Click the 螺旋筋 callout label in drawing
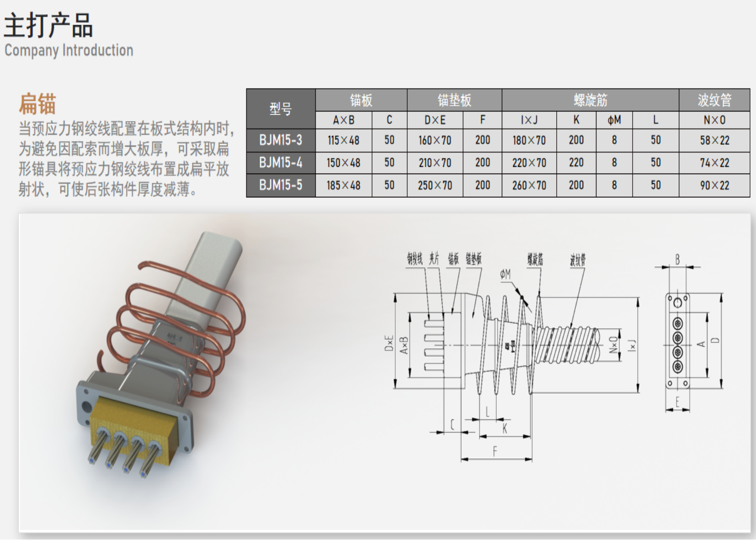This screenshot has height=540, width=756. 535,259
